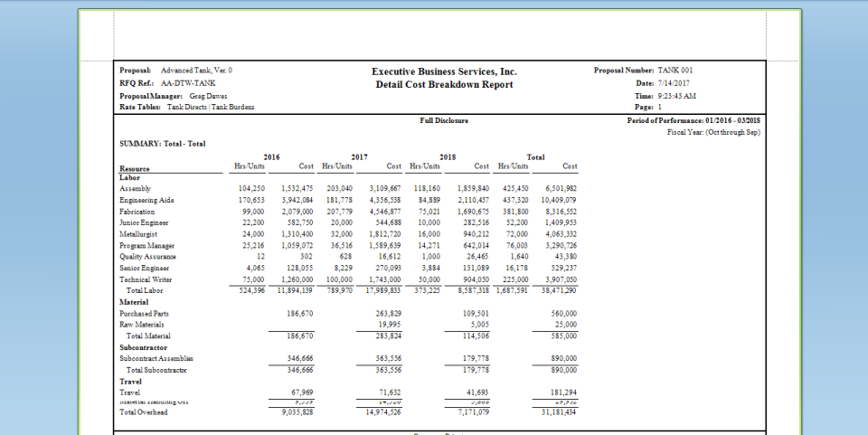Viewport: 868px width, 435px height.
Task: Select the 'Quality Assurance' row label
Action: point(147,257)
